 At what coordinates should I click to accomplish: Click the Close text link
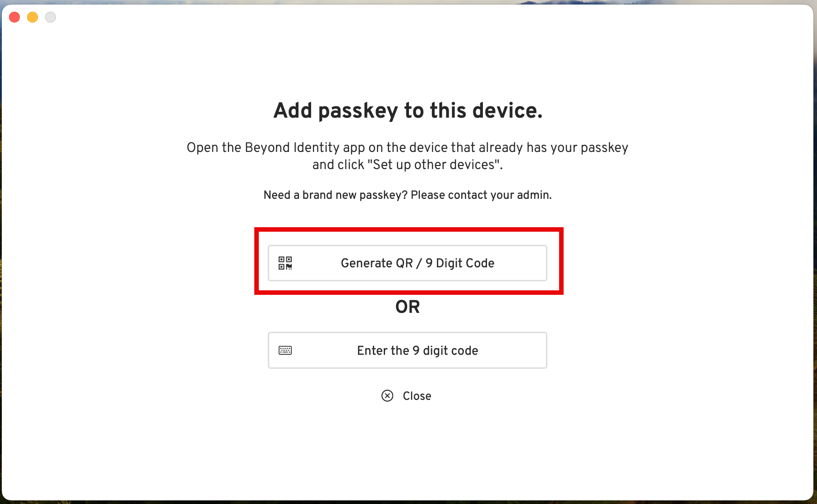coord(417,396)
